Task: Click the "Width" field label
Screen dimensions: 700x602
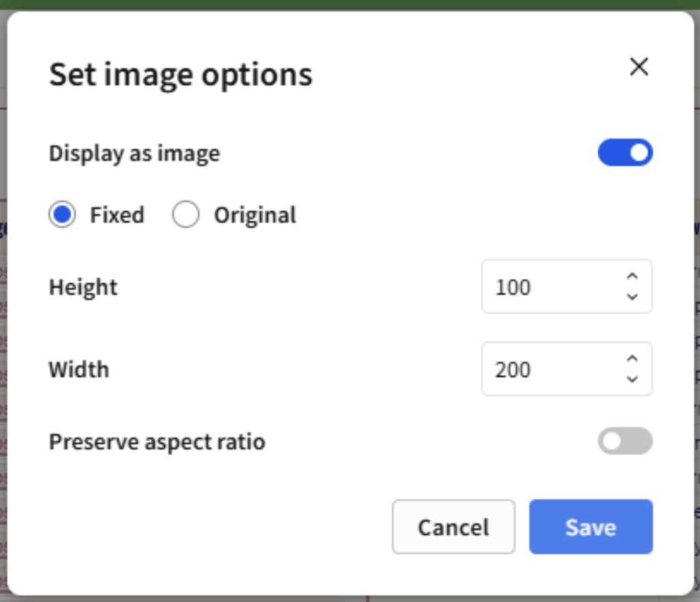Action: [x=79, y=370]
